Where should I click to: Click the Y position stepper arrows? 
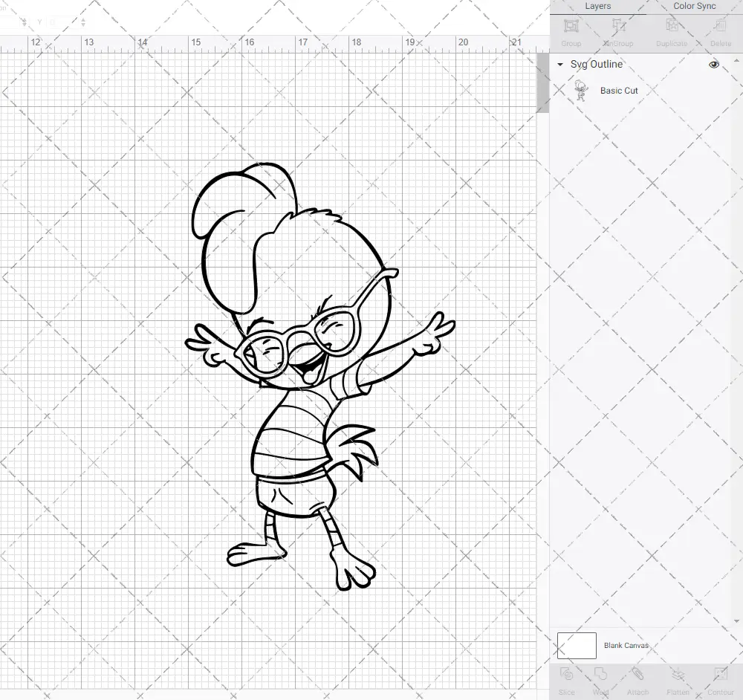(x=83, y=22)
